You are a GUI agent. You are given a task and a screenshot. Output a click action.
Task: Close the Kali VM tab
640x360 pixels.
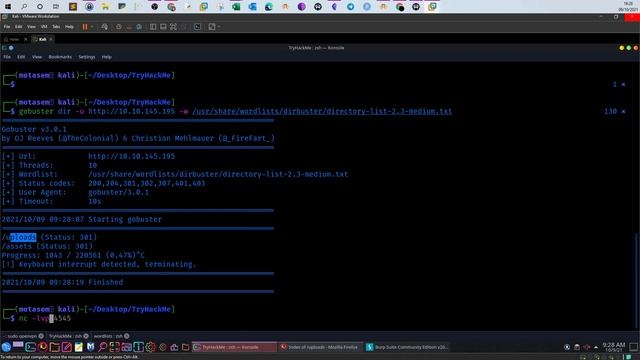pyautogui.click(x=51, y=39)
